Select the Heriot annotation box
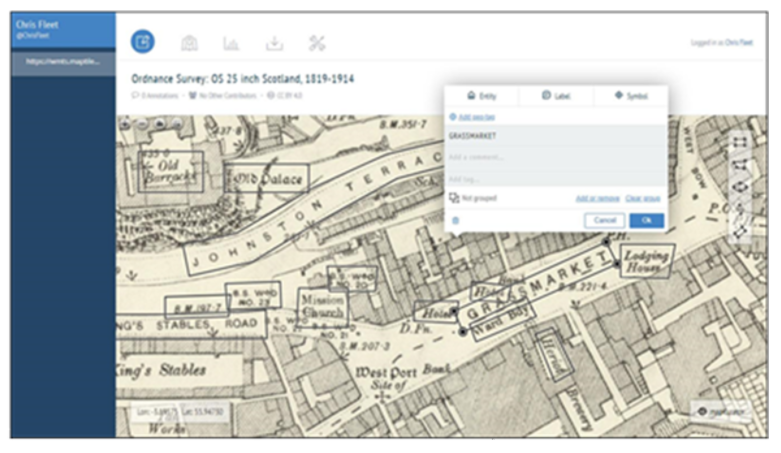The width and height of the screenshot is (781, 453). [554, 355]
